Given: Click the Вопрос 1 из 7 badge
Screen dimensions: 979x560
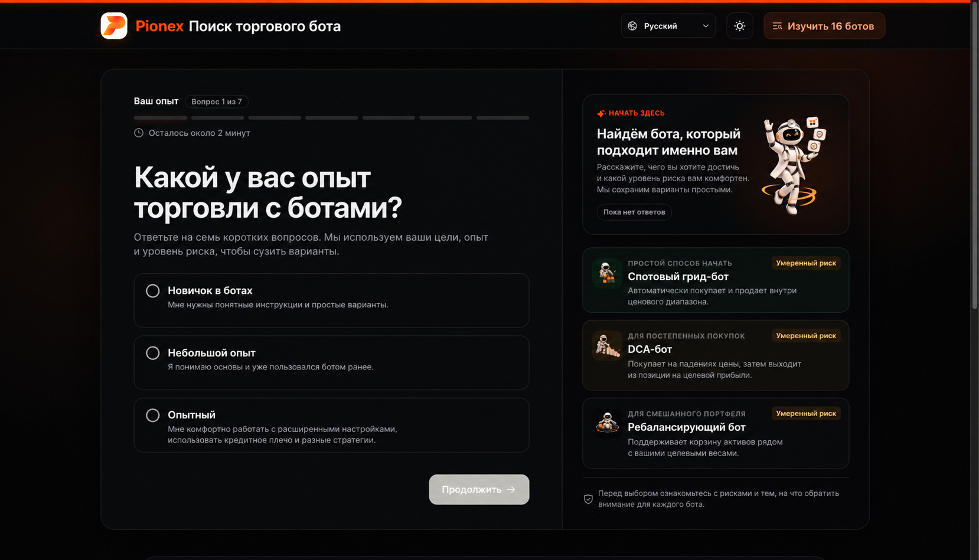Looking at the screenshot, I should 217,101.
